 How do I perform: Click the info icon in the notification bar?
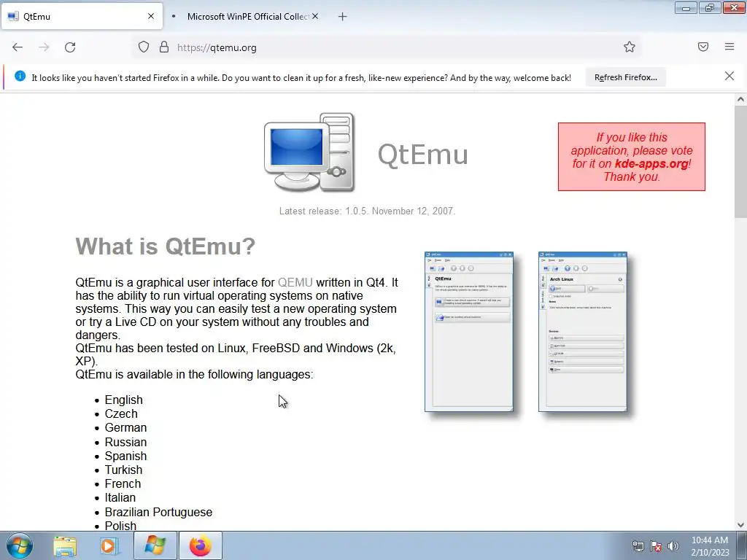tap(20, 76)
